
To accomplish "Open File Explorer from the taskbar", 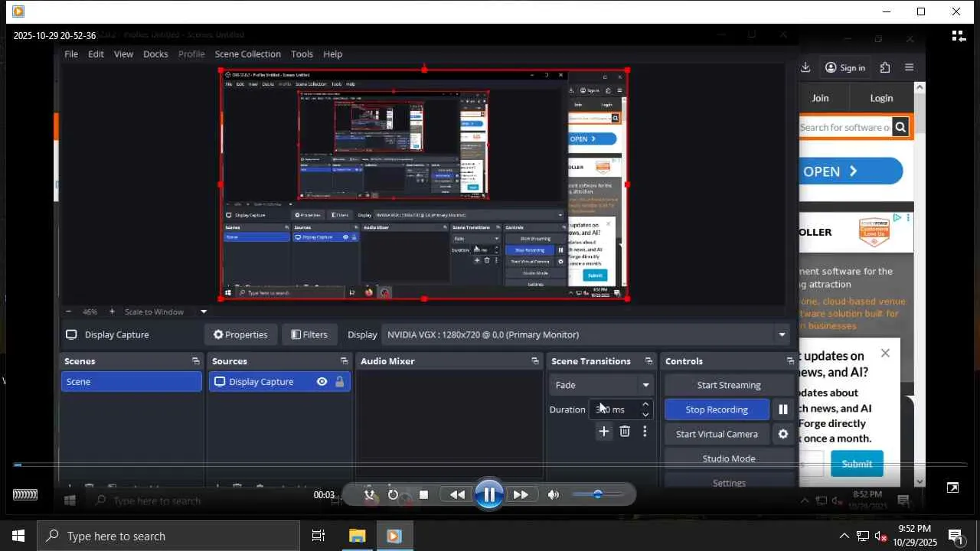I will pos(357,536).
